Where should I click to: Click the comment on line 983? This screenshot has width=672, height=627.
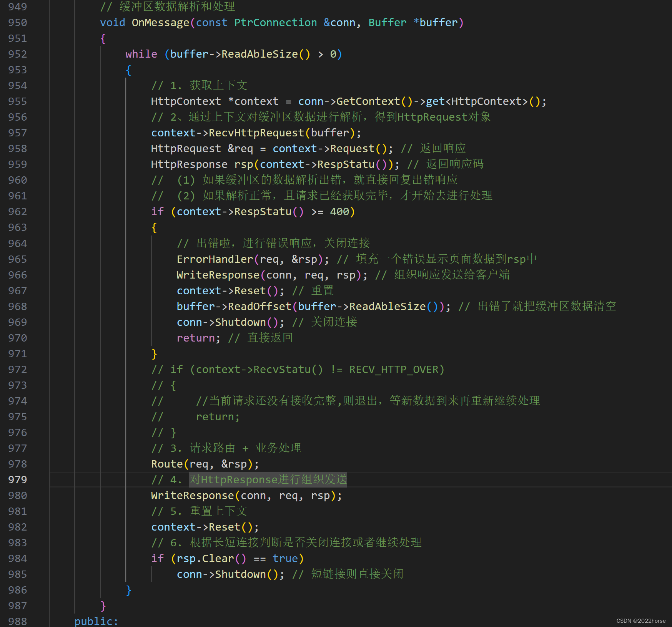pos(286,543)
